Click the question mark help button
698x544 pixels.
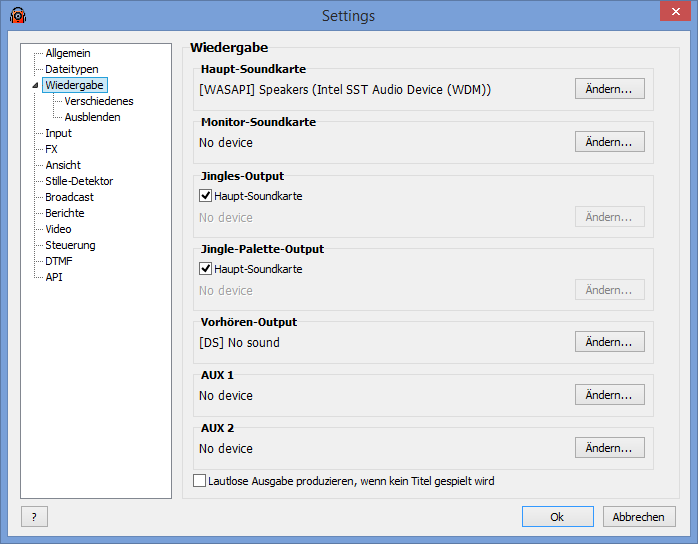[x=34, y=517]
